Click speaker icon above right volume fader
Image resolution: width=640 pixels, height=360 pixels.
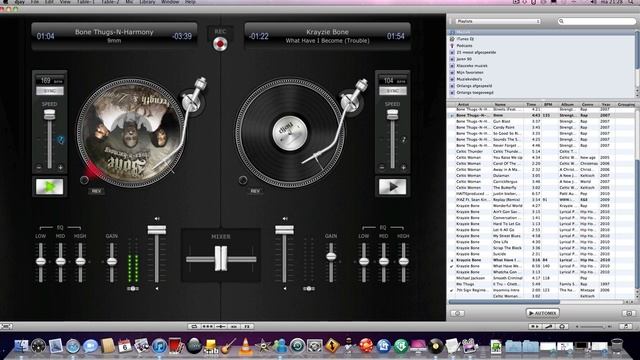coord(285,219)
